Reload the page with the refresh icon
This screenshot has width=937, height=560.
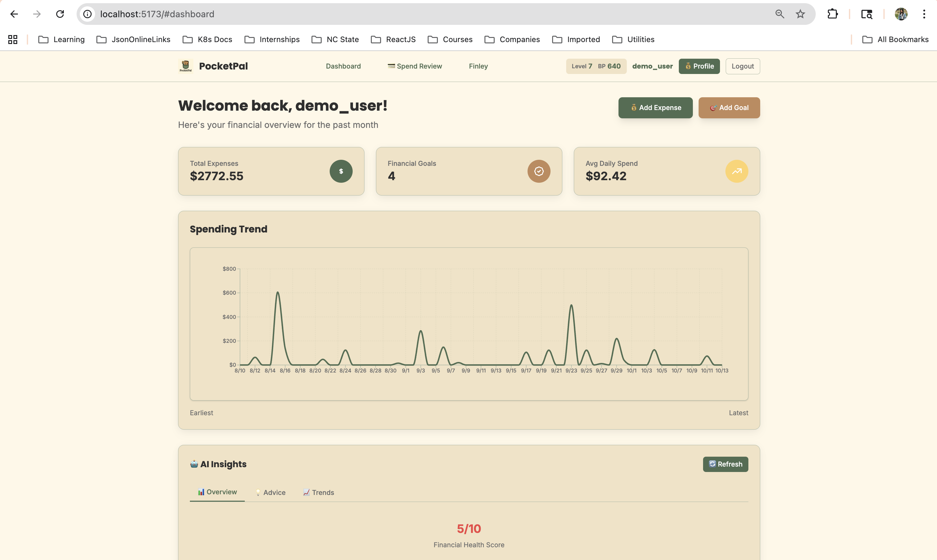tap(60, 14)
